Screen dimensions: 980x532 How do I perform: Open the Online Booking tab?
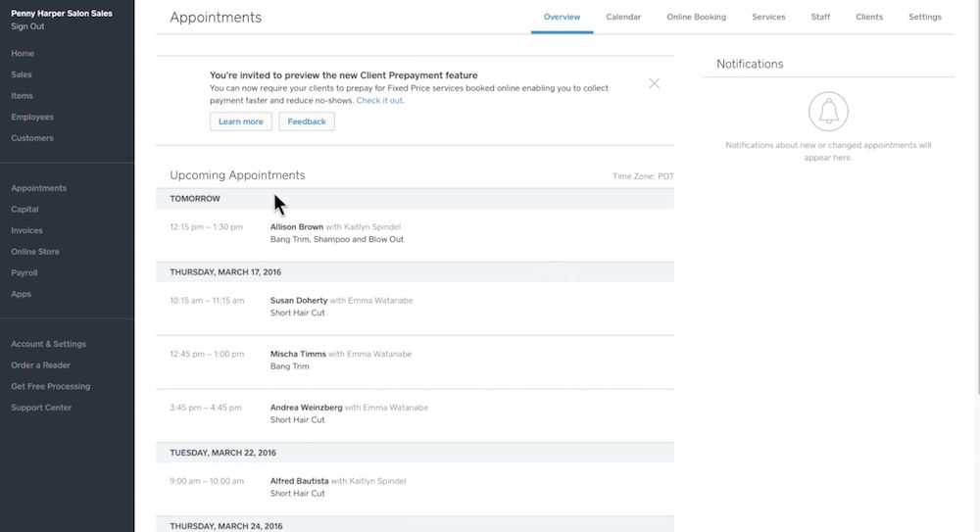696,17
